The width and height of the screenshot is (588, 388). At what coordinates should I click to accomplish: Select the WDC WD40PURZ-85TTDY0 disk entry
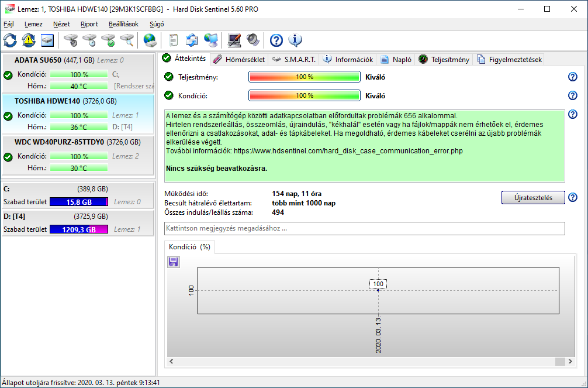78,155
